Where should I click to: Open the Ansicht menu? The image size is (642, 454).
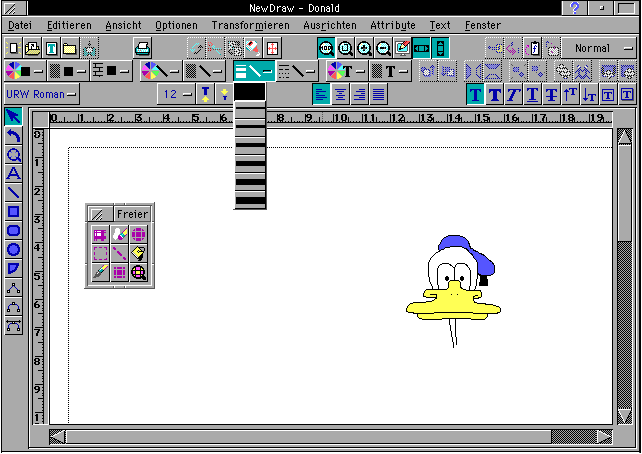(x=123, y=25)
